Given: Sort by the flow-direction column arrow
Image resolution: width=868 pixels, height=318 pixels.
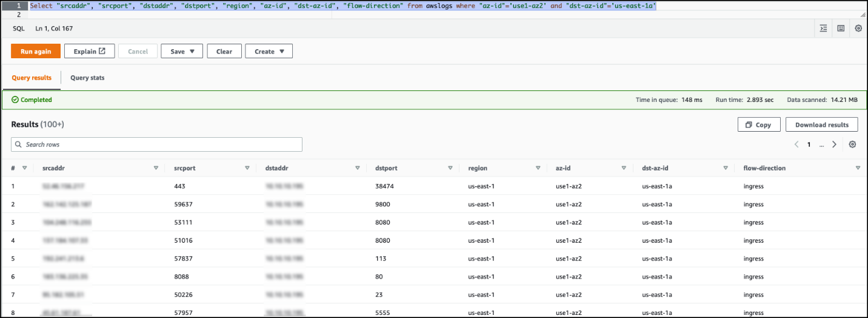Looking at the screenshot, I should pyautogui.click(x=858, y=168).
